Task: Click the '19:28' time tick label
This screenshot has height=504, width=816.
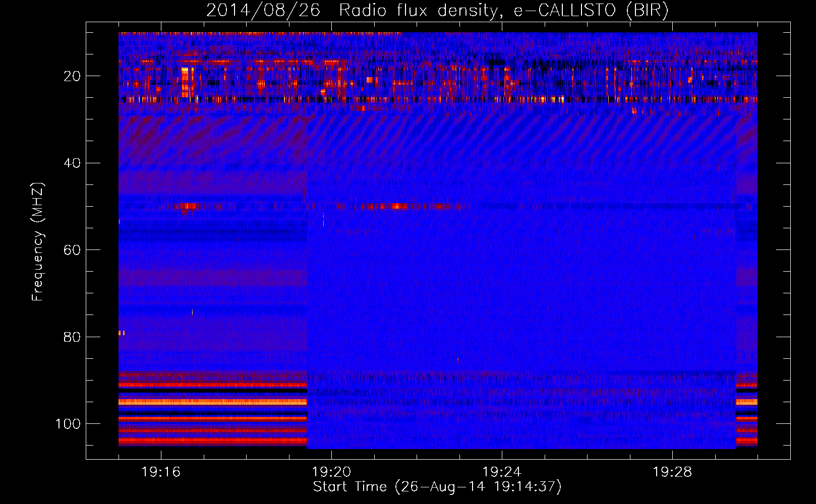Action: (x=672, y=472)
